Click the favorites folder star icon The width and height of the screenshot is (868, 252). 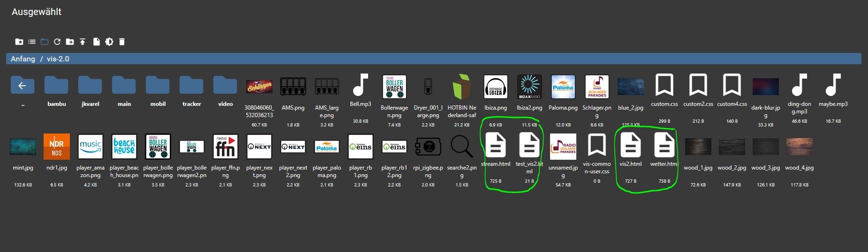pos(19,42)
